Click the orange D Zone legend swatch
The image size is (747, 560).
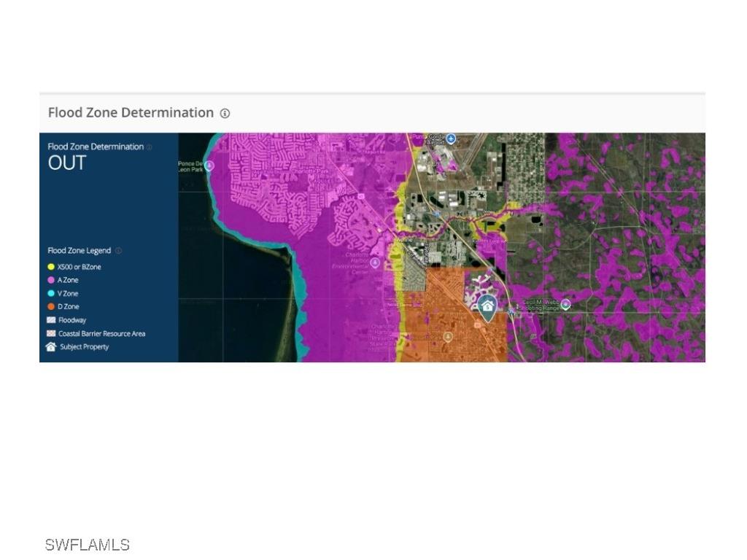51,307
